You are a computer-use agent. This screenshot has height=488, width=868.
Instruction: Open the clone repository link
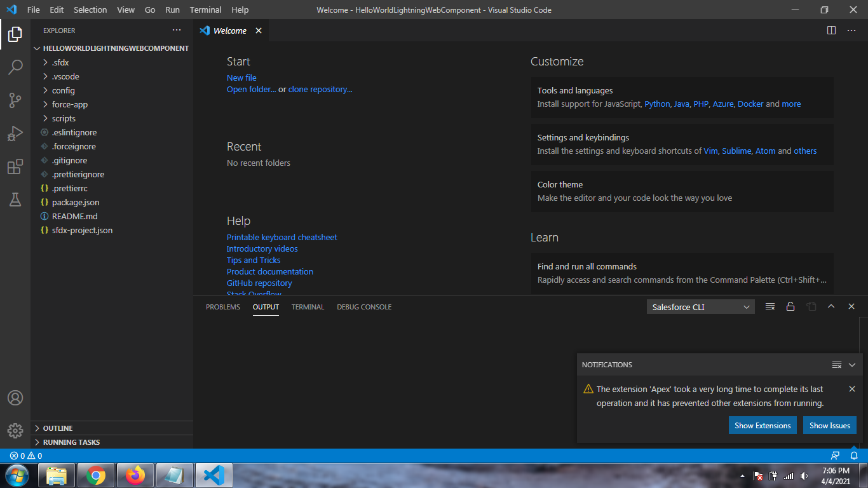pyautogui.click(x=320, y=89)
